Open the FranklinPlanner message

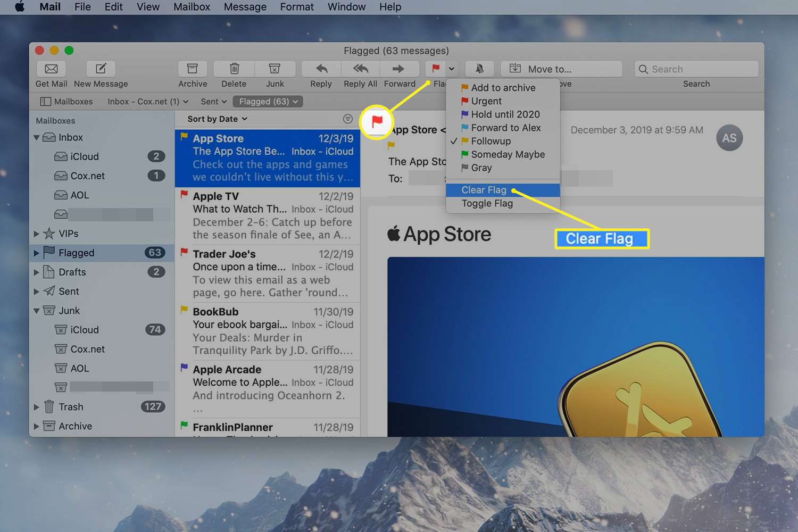pyautogui.click(x=268, y=428)
